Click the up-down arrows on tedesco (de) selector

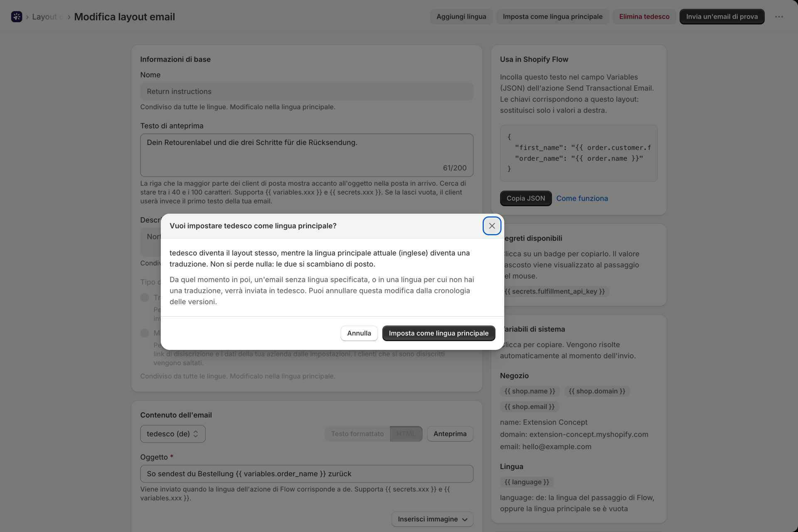coord(195,434)
